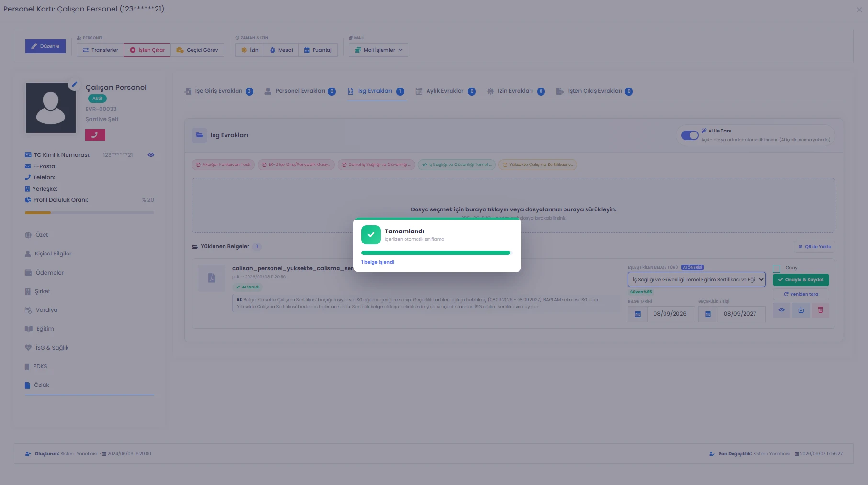Click the İzin toolbar button
The width and height of the screenshot is (868, 485).
tap(249, 50)
